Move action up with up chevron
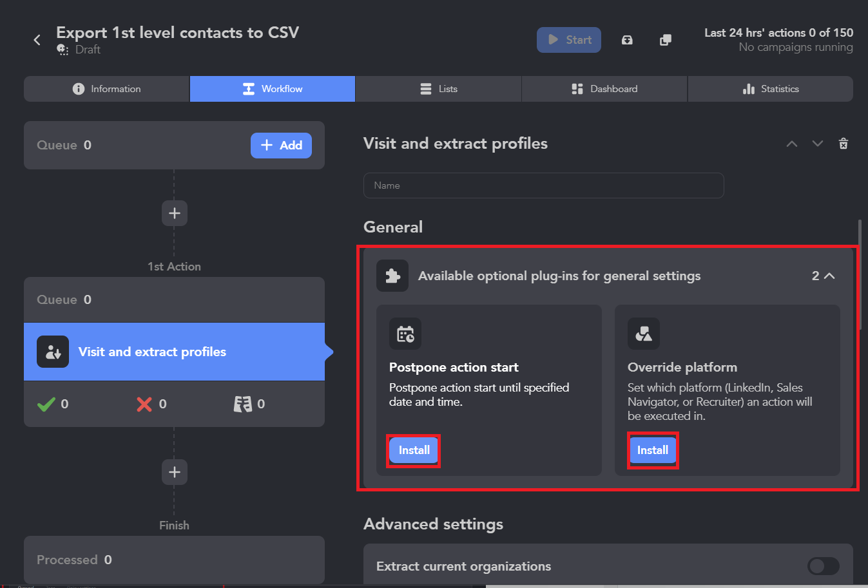Image resolution: width=868 pixels, height=588 pixels. (792, 144)
